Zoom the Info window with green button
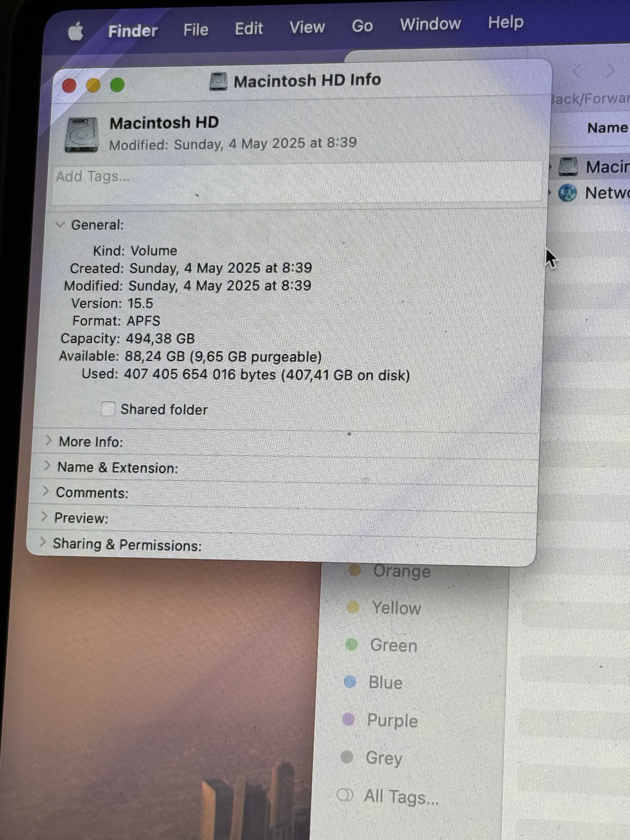 pyautogui.click(x=117, y=85)
